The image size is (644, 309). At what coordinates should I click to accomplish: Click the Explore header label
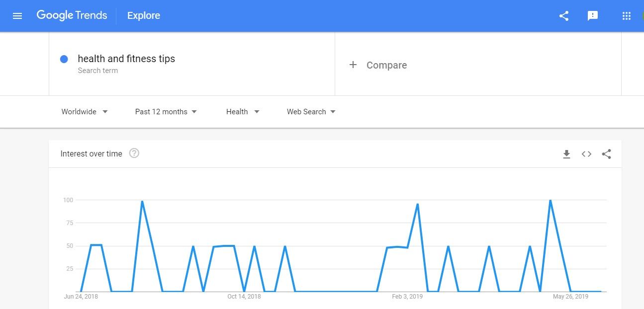pyautogui.click(x=144, y=16)
